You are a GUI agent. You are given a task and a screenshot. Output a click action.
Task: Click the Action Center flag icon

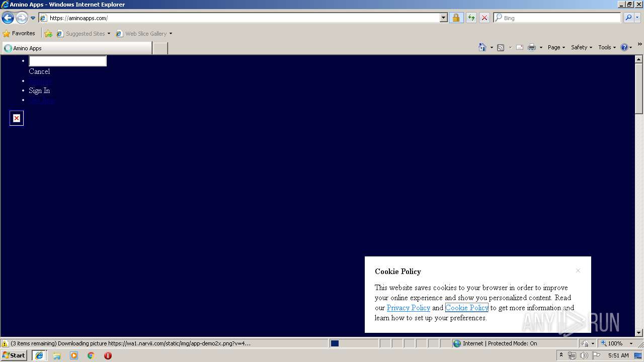596,355
